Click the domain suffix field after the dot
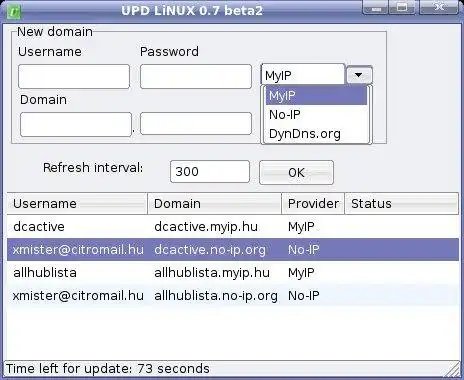This screenshot has height=380, width=464. (196, 124)
